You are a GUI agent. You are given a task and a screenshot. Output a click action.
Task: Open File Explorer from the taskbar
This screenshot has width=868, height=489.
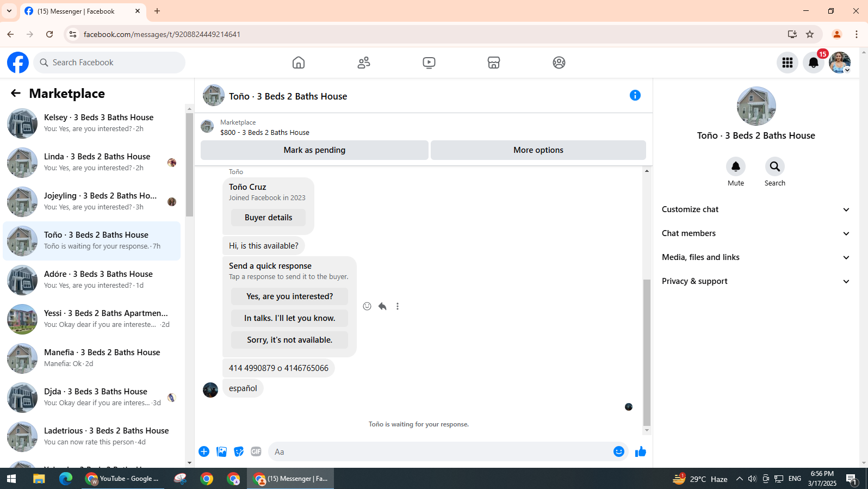coord(39,479)
